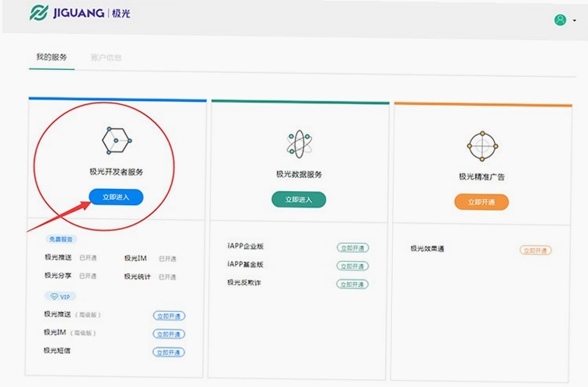
Task: Click the atom data services icon
Action: 299,144
